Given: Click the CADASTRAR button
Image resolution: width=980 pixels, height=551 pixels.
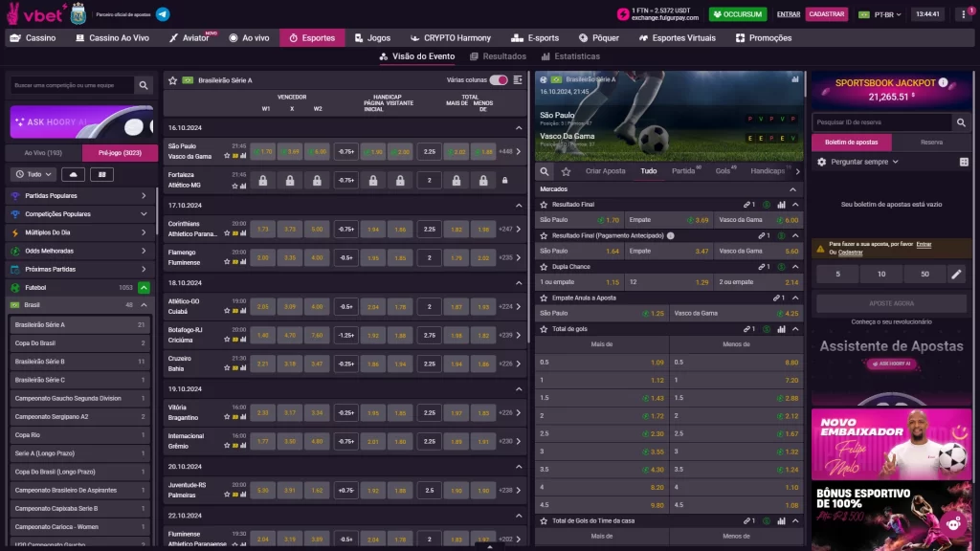Looking at the screenshot, I should 826,14.
